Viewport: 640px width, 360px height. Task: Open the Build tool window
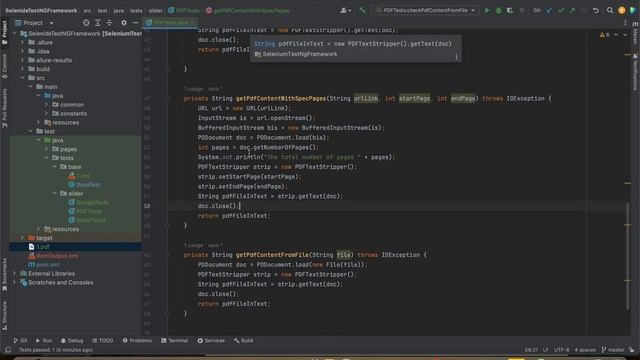244,340
